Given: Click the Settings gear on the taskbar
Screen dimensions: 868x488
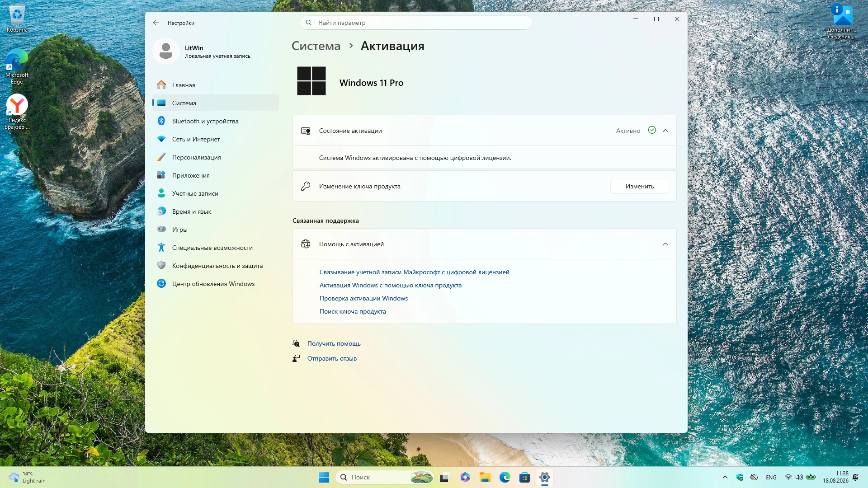Looking at the screenshot, I should tap(545, 477).
